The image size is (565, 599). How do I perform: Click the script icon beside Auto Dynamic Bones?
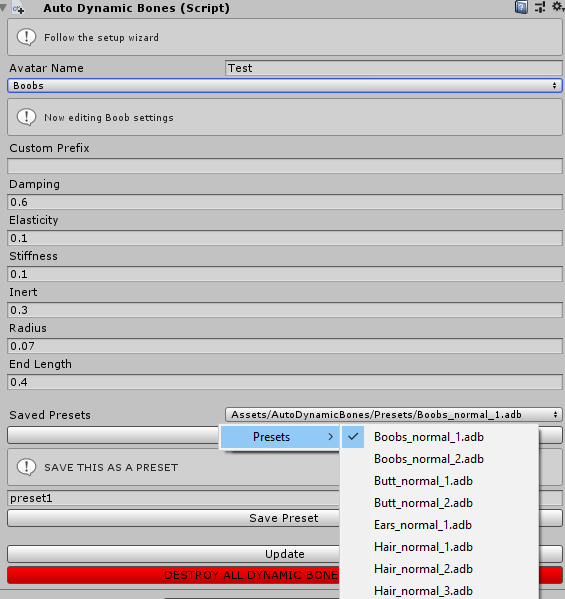point(18,8)
